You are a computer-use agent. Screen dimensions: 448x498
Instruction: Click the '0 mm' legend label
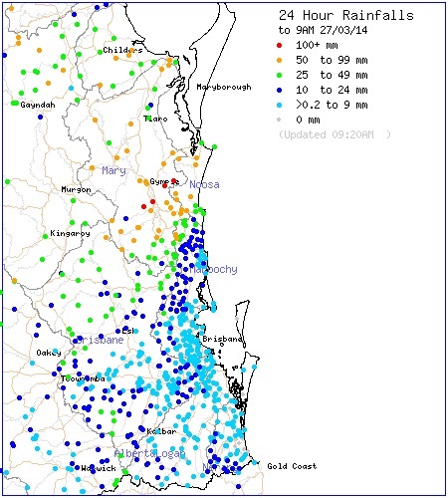click(x=308, y=120)
